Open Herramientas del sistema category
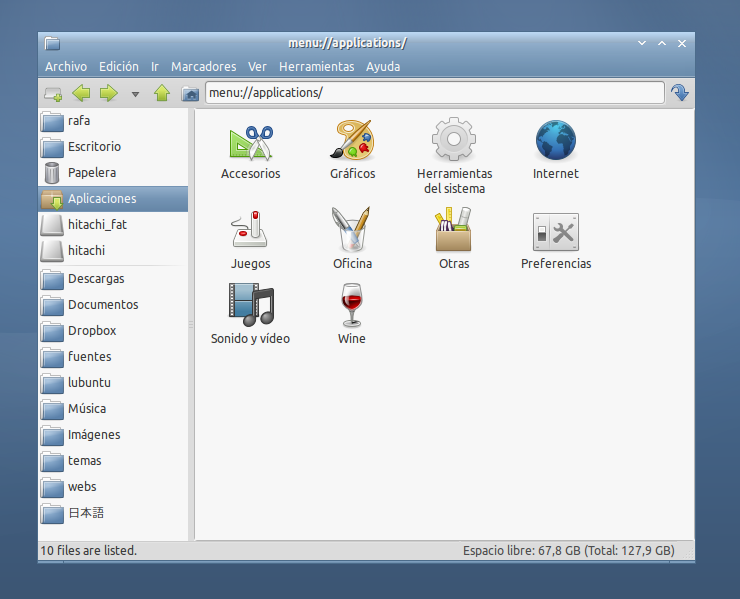 tap(453, 140)
